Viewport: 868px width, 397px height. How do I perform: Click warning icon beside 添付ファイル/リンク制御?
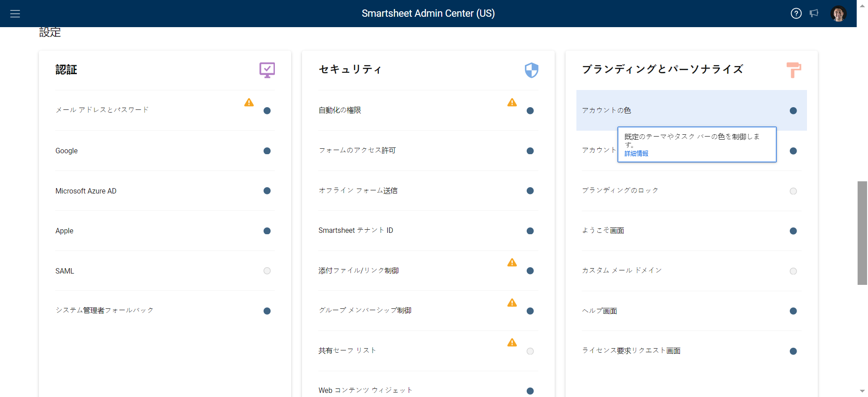point(512,262)
